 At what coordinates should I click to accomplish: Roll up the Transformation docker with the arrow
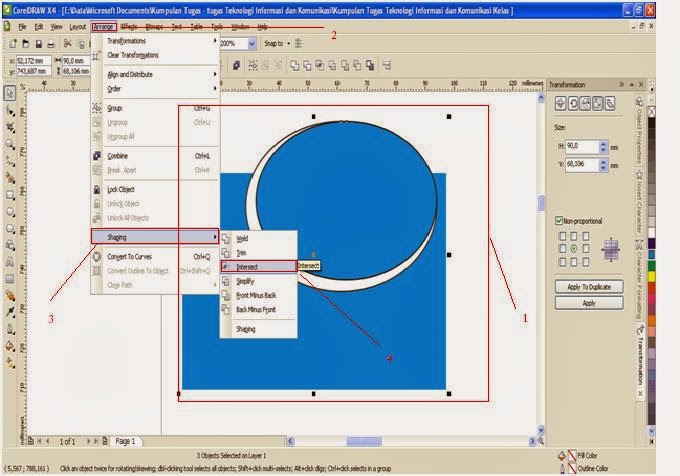(x=632, y=85)
